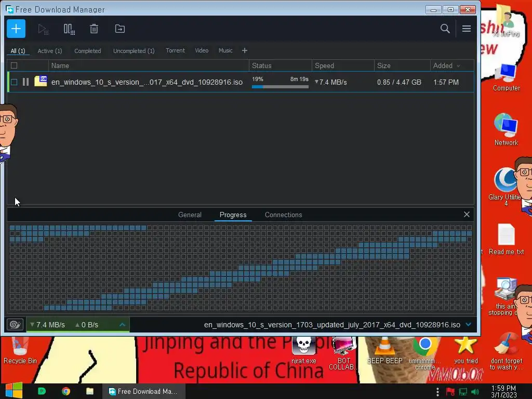Click the full iso filename in status bar

[x=332, y=325]
